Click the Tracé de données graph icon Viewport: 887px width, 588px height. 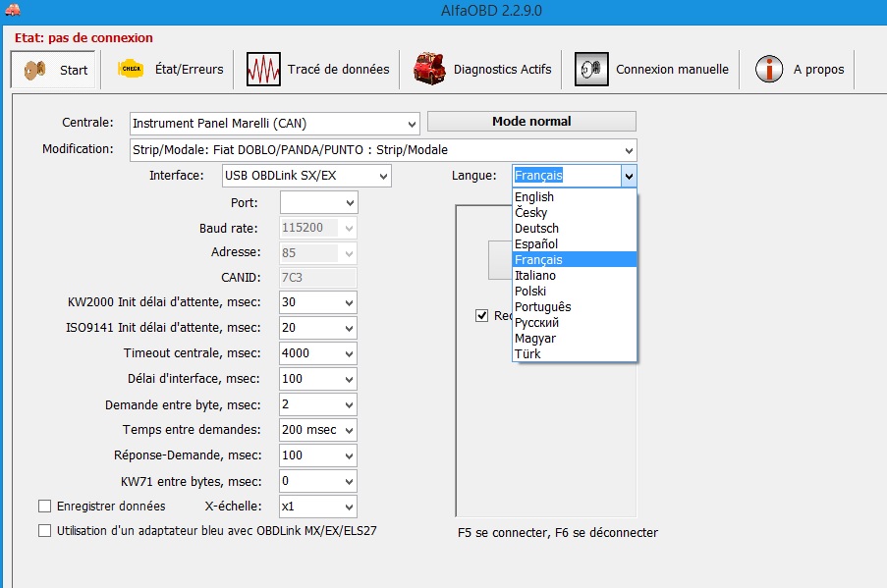coord(263,70)
